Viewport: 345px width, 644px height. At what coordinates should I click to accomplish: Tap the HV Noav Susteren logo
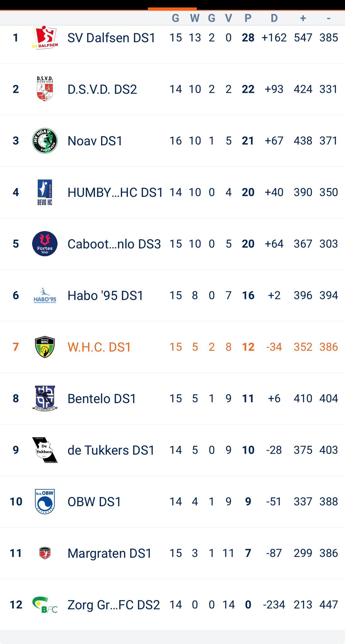45,141
